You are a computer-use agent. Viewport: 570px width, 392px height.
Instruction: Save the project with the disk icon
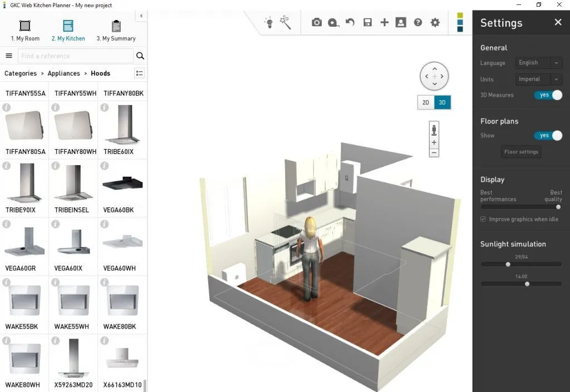pyautogui.click(x=367, y=22)
